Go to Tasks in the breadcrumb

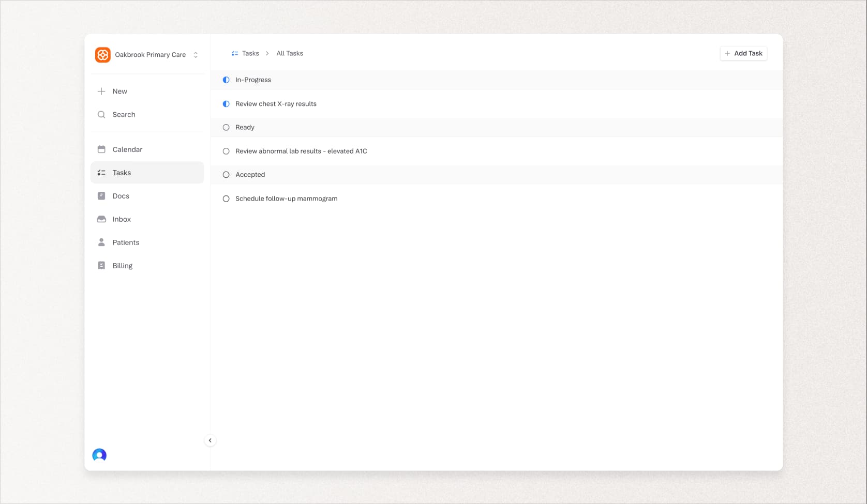tap(250, 53)
